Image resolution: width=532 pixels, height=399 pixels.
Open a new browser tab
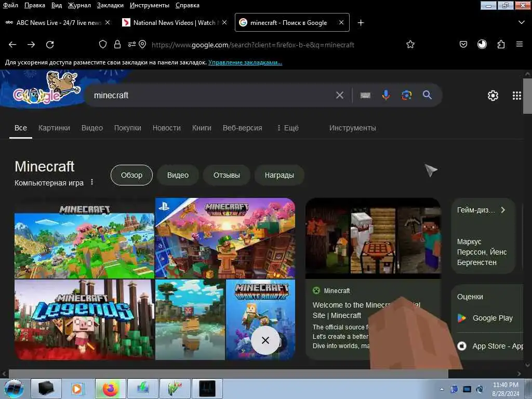coord(361,23)
